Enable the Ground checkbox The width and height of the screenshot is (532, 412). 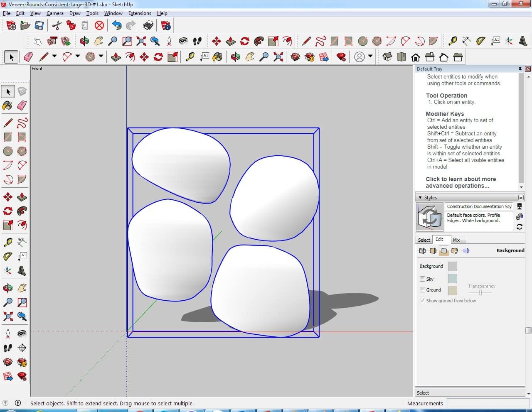point(422,290)
